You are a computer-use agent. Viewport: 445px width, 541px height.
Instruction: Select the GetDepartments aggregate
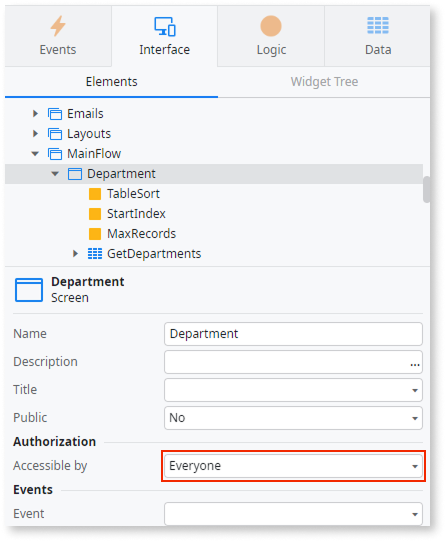[154, 254]
